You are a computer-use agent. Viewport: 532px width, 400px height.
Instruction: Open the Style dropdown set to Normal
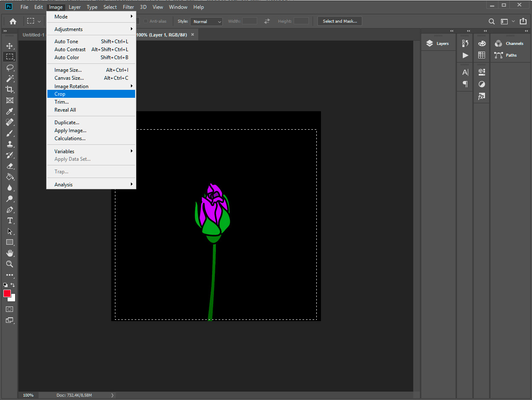pos(206,21)
